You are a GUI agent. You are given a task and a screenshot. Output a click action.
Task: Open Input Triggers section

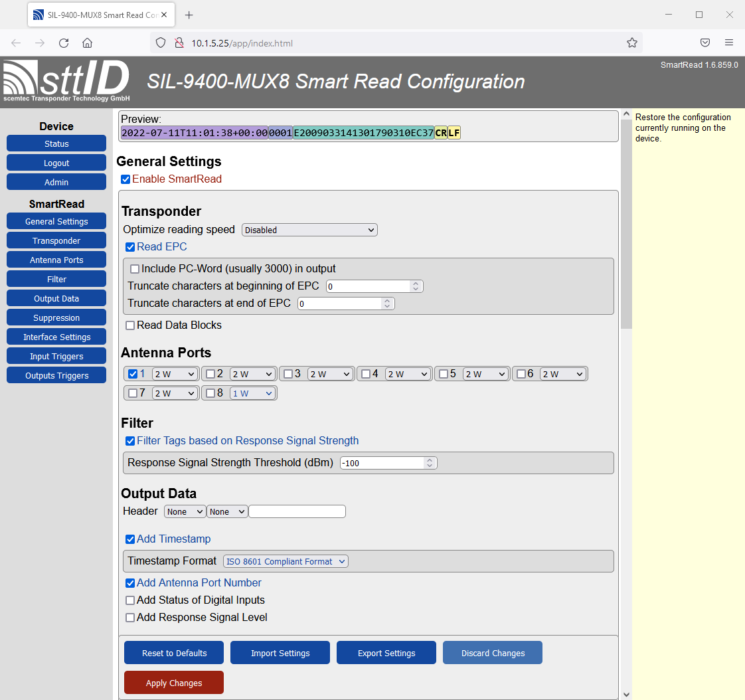point(56,356)
